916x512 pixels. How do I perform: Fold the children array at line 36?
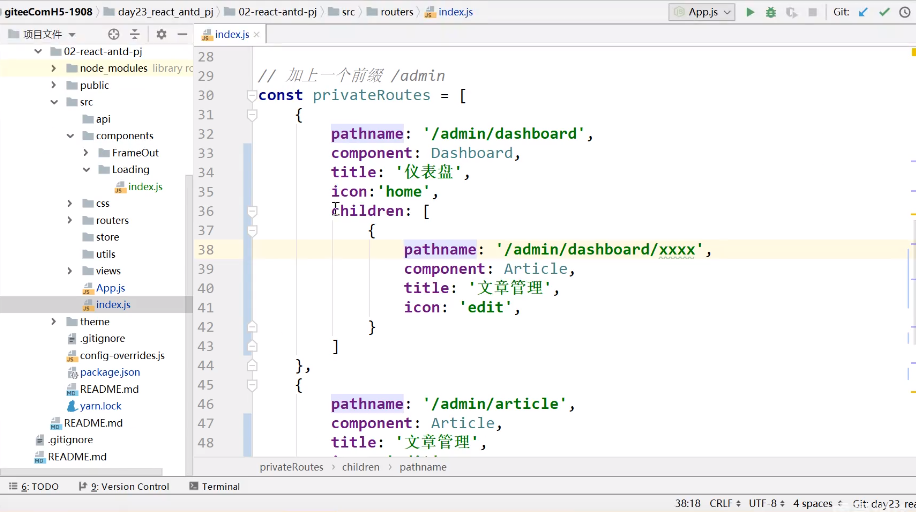pos(252,211)
